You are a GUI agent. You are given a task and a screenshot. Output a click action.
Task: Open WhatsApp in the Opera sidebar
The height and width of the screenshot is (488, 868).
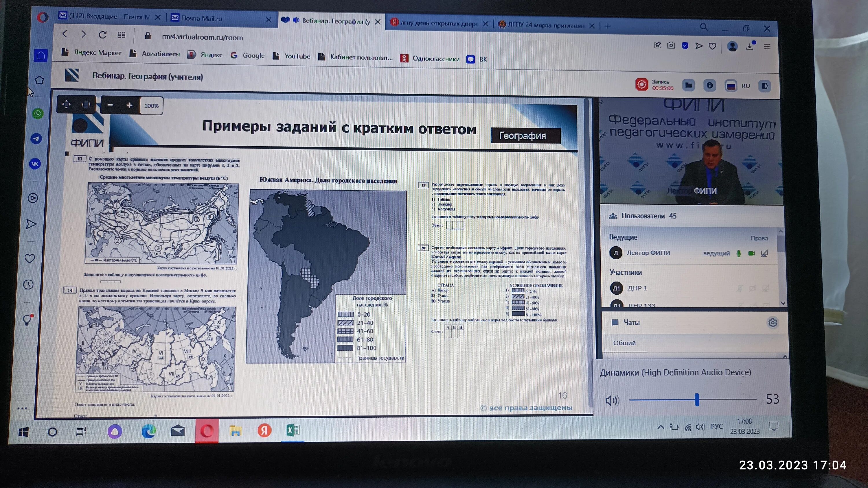click(38, 114)
